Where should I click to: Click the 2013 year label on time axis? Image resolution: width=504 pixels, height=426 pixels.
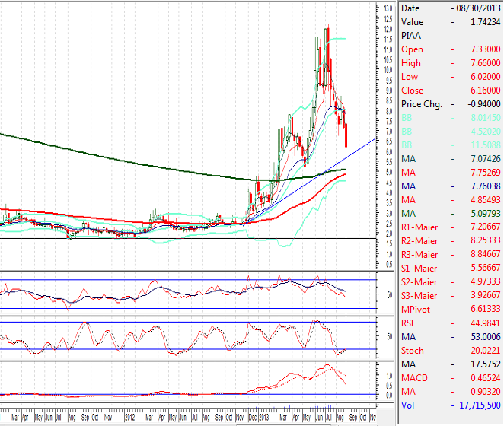click(264, 418)
